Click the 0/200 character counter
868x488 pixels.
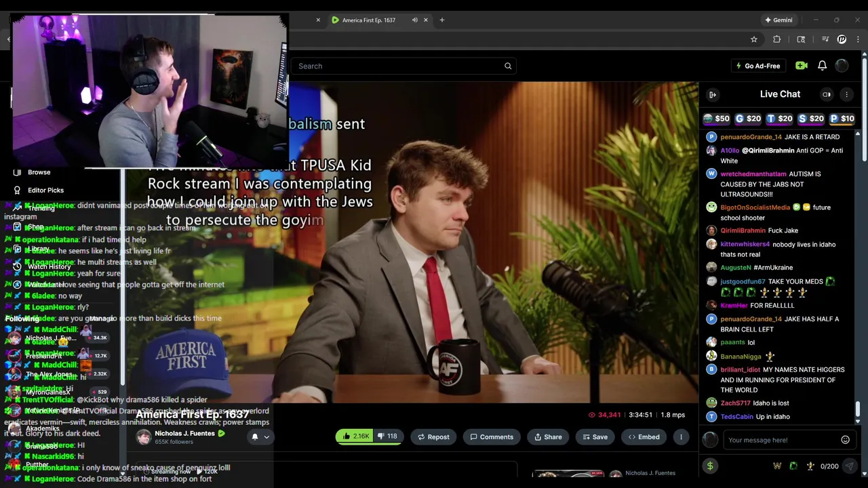click(829, 466)
